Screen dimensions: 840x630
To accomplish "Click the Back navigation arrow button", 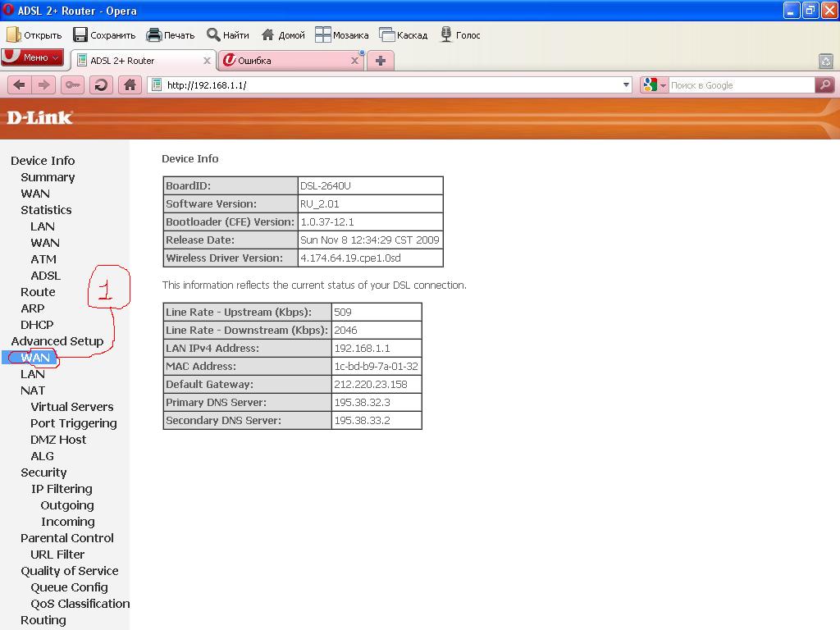I will pos(20,84).
